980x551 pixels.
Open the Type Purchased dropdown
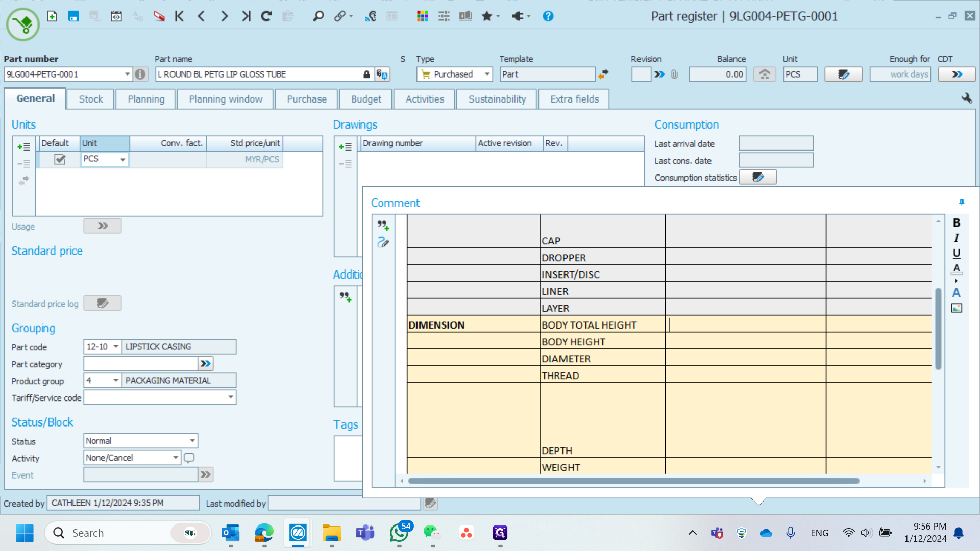point(487,74)
